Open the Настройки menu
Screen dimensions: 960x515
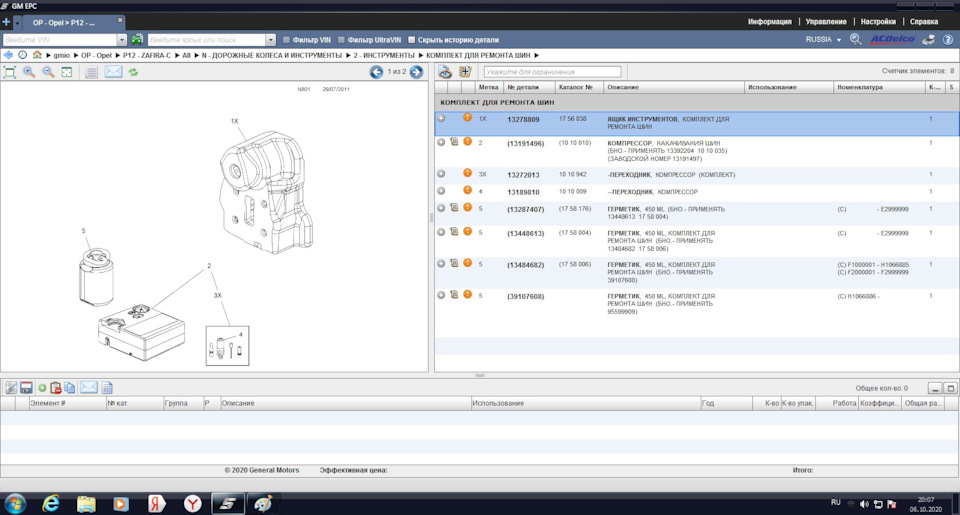878,21
